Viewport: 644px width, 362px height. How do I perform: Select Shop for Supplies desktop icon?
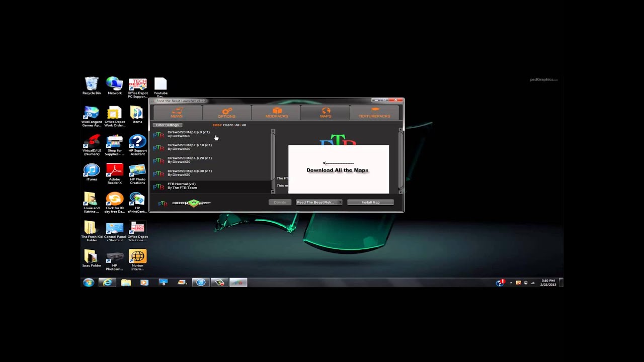(115, 145)
